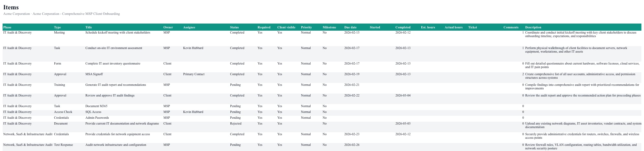Click the Client visible column header

click(286, 27)
